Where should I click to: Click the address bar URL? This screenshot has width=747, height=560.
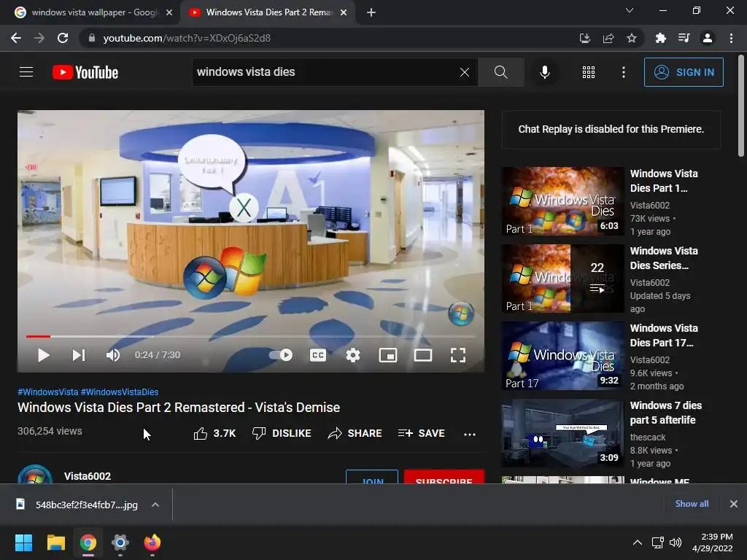187,38
